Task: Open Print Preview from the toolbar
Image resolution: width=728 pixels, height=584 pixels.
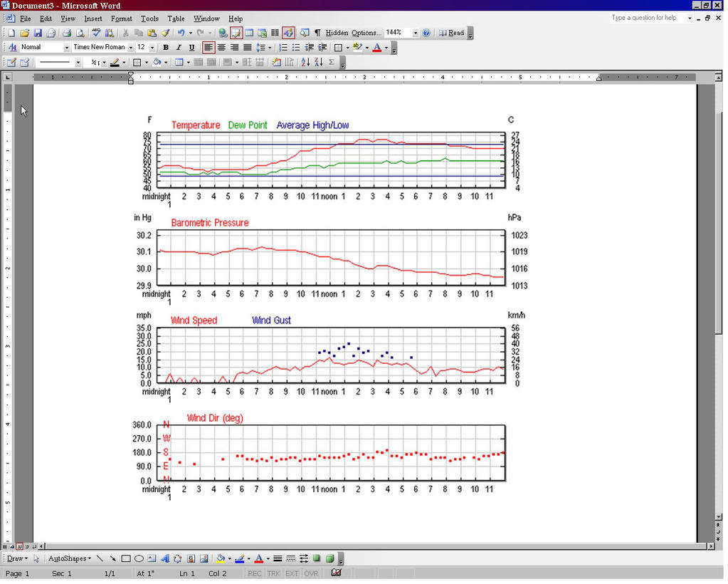Action: pyautogui.click(x=80, y=33)
